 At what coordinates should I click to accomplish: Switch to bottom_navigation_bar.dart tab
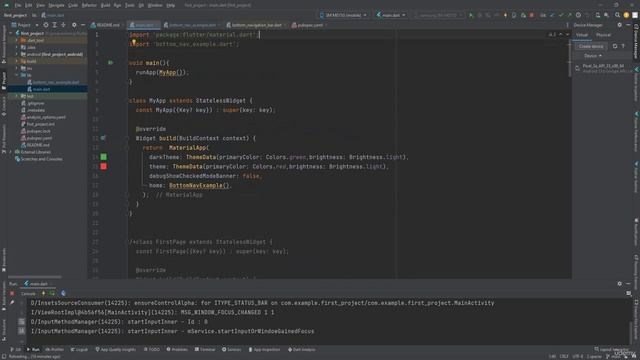point(255,25)
